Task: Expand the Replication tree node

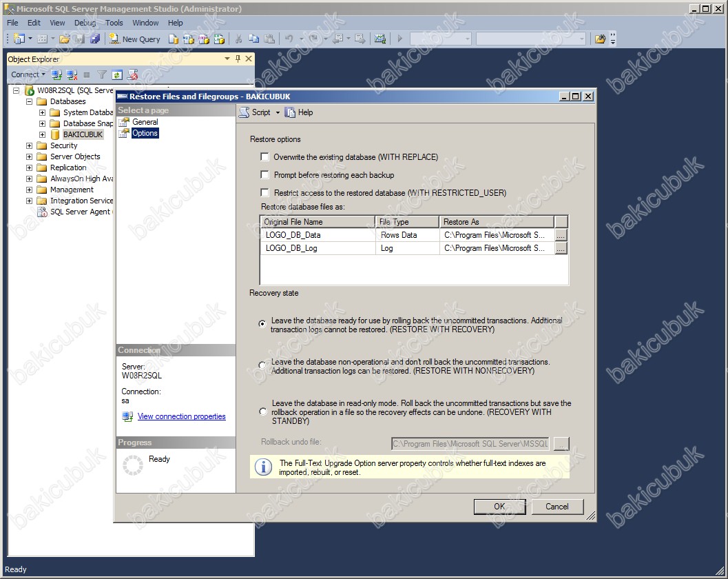Action: (x=29, y=167)
